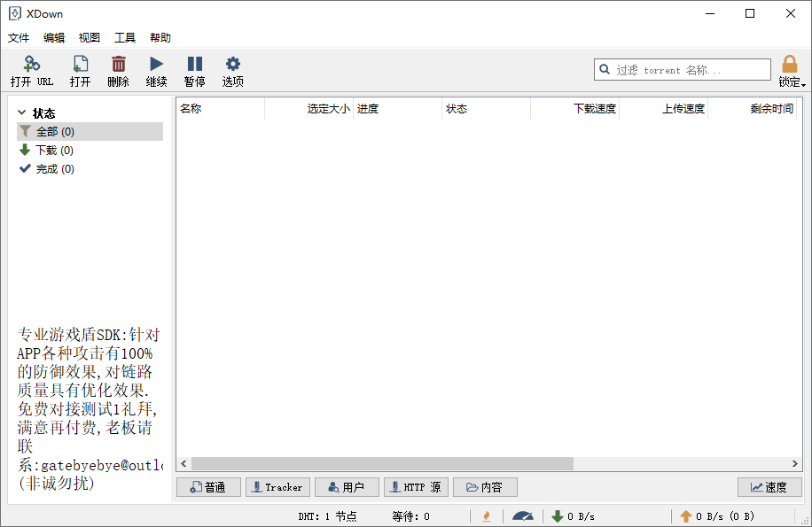812x527 pixels.
Task: Click the 内容 button
Action: point(485,487)
